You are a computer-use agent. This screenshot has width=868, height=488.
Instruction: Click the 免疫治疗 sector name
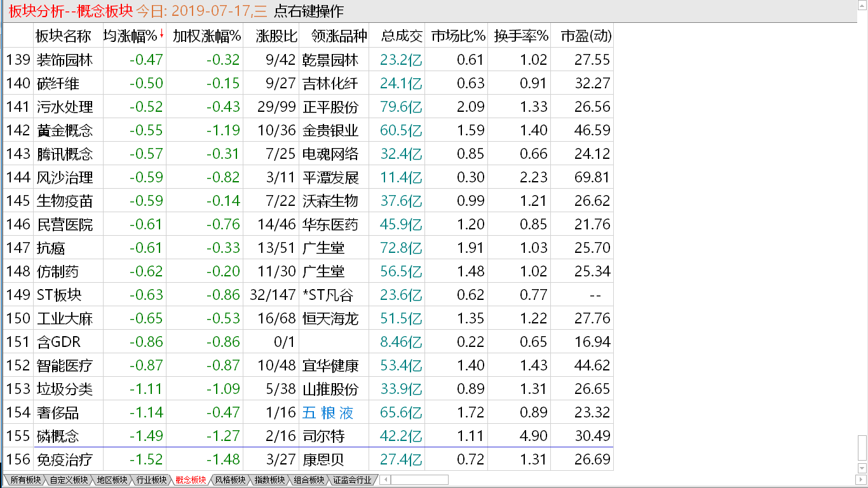point(65,459)
